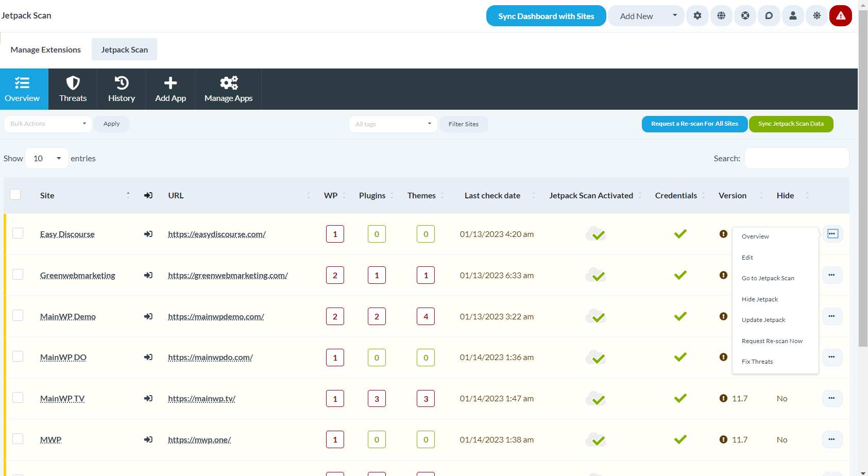Check the MWP row checkbox
Screen dimensions: 868x476
tap(18, 439)
